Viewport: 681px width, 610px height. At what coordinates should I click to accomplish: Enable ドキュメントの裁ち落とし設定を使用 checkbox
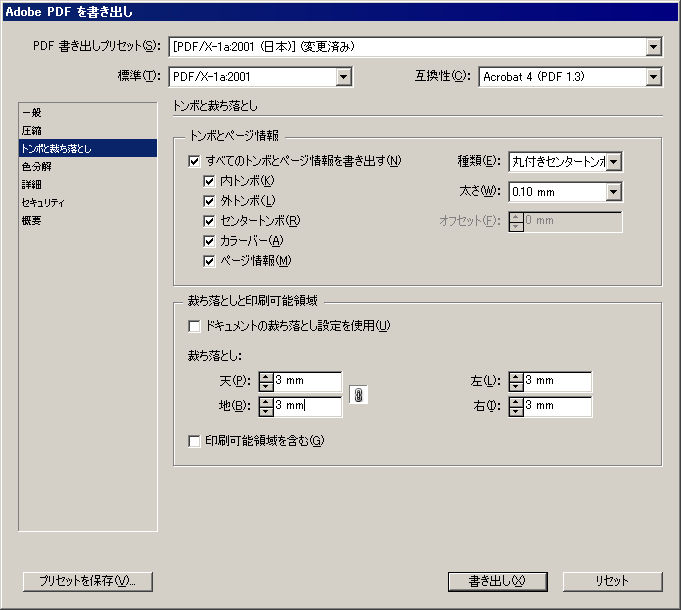coord(194,325)
